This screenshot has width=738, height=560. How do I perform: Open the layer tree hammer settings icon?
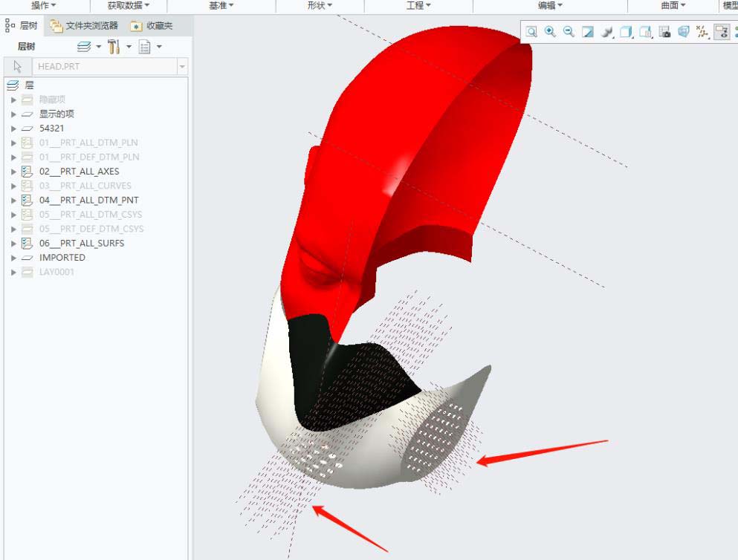pos(114,47)
